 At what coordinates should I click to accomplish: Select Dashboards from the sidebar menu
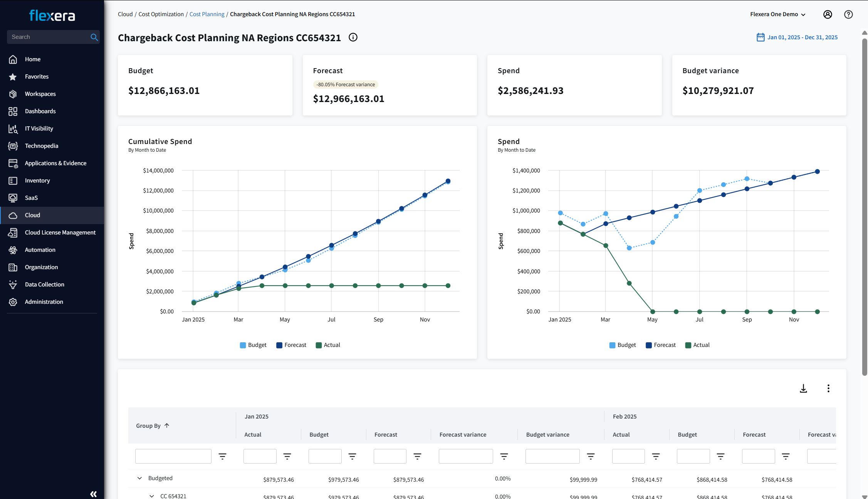point(40,111)
